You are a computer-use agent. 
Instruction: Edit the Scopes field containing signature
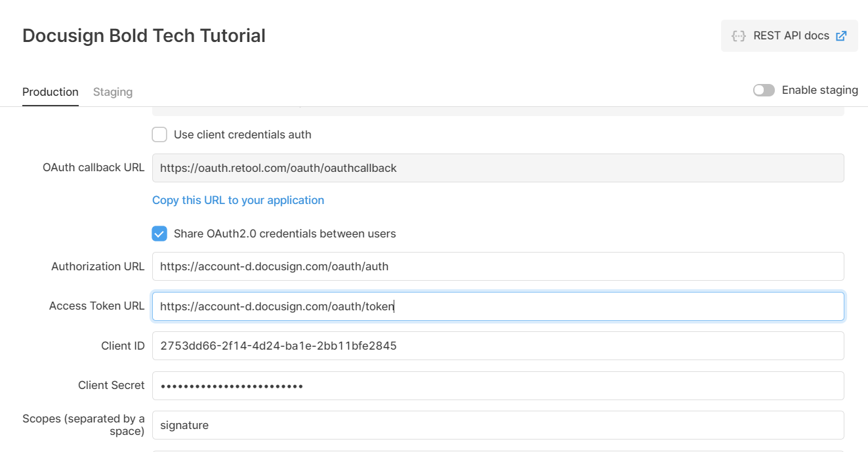pos(498,425)
